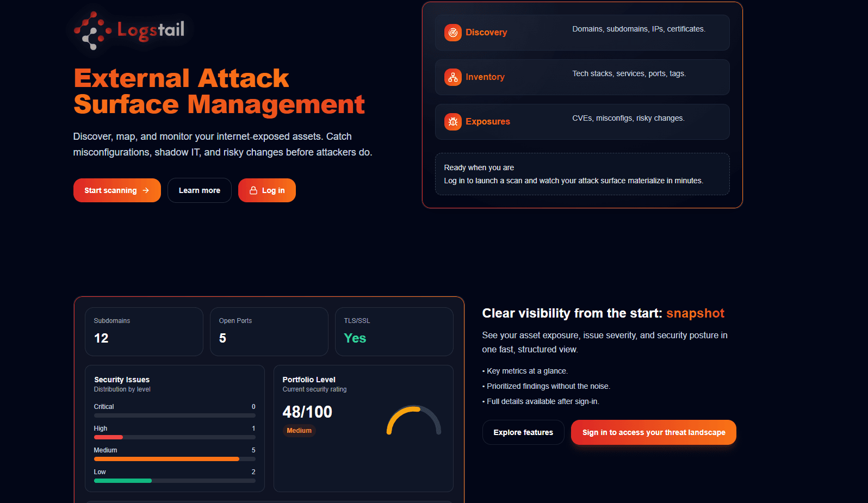Screen dimensions: 868x503
Task: Click the Logstail logo
Action: point(129,30)
